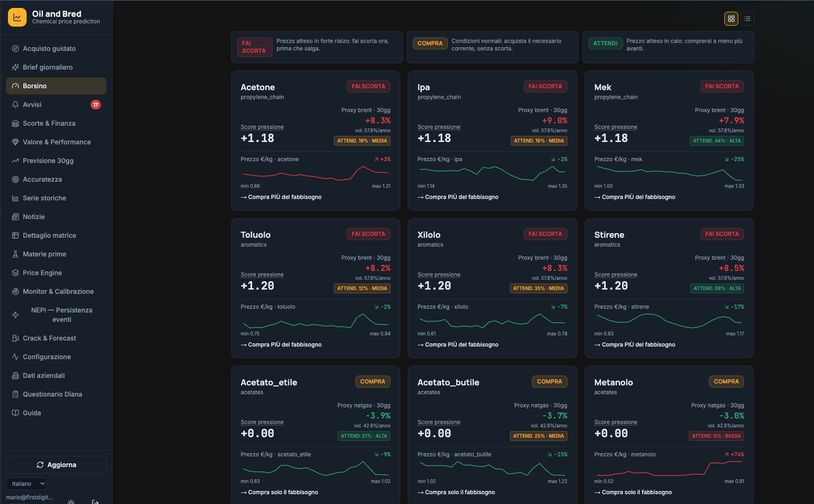Click the layers icon for Price Engine
Viewport: 814px width, 504px height.
(x=15, y=273)
